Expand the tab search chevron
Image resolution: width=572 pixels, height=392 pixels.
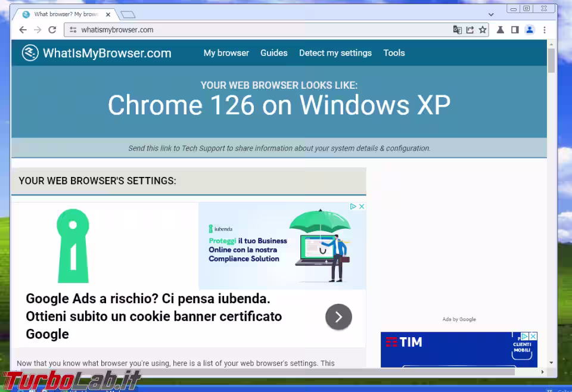click(491, 14)
